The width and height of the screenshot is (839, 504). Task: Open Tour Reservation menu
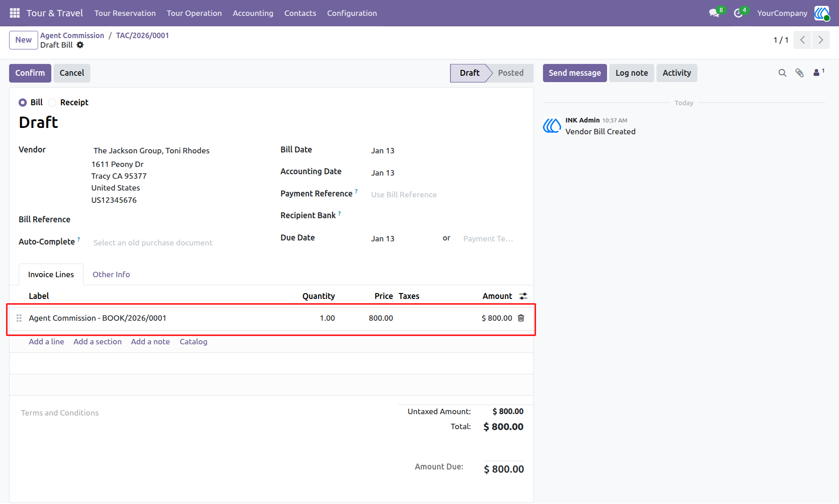click(125, 13)
